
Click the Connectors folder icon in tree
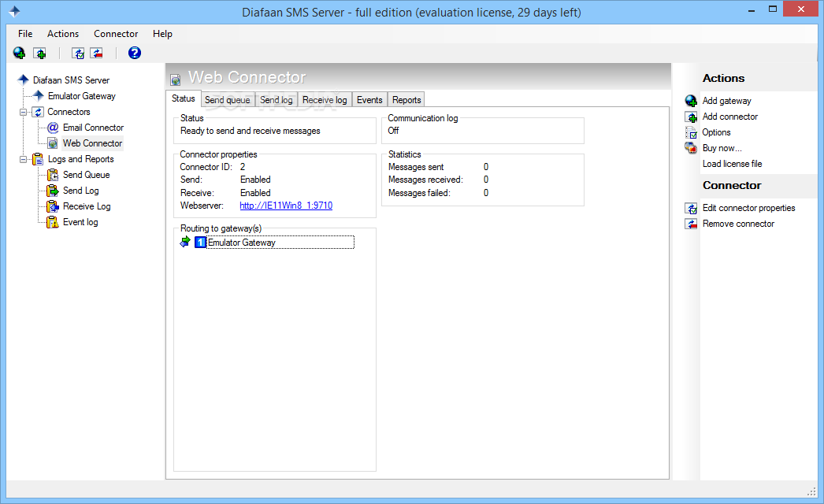[x=38, y=112]
